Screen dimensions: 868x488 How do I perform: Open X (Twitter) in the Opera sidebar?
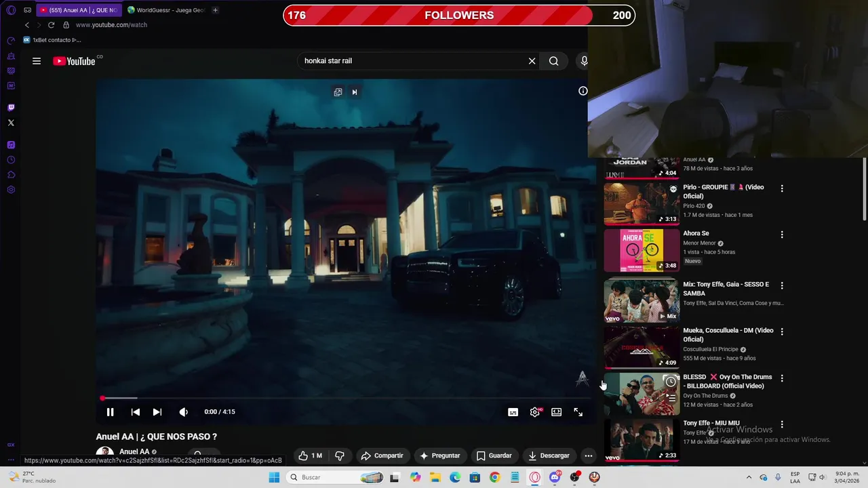(x=11, y=123)
